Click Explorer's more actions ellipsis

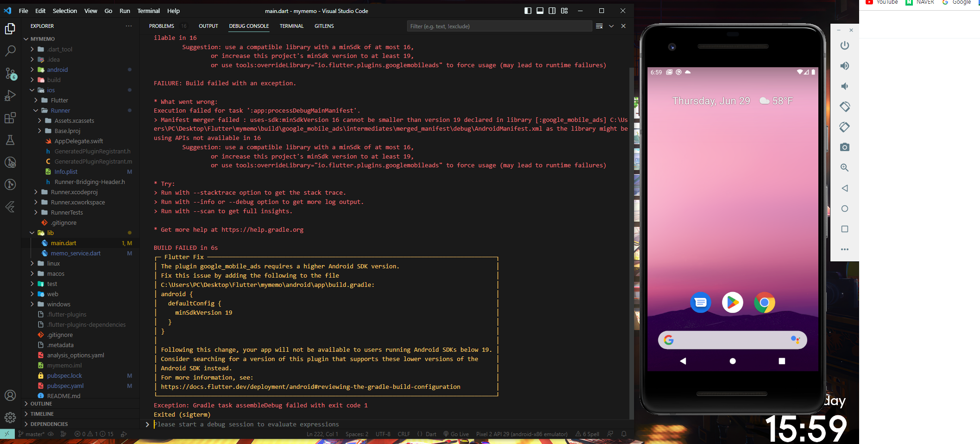click(x=129, y=26)
